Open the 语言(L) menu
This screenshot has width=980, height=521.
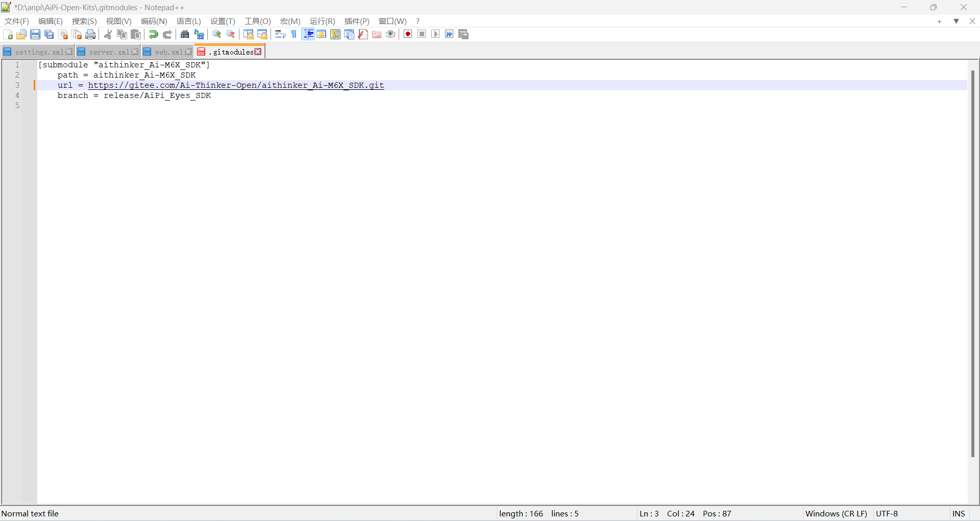(189, 21)
